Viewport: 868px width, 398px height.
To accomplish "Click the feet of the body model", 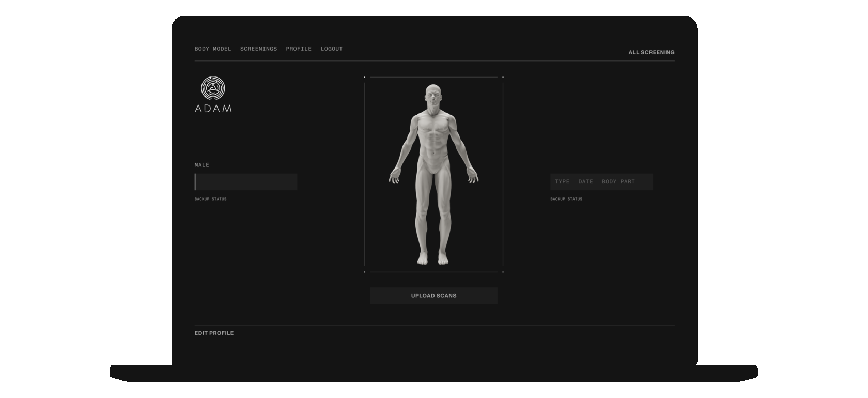I will coord(432,258).
